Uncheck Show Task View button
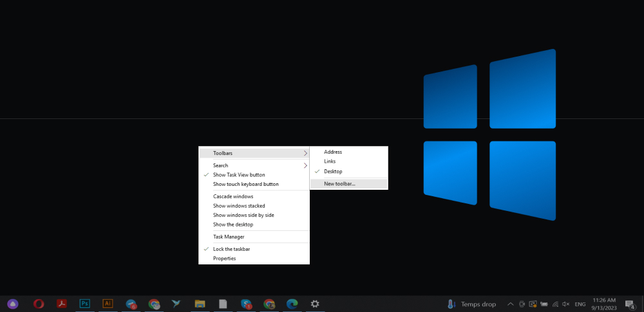Viewport: 644px width, 312px height. tap(254, 175)
